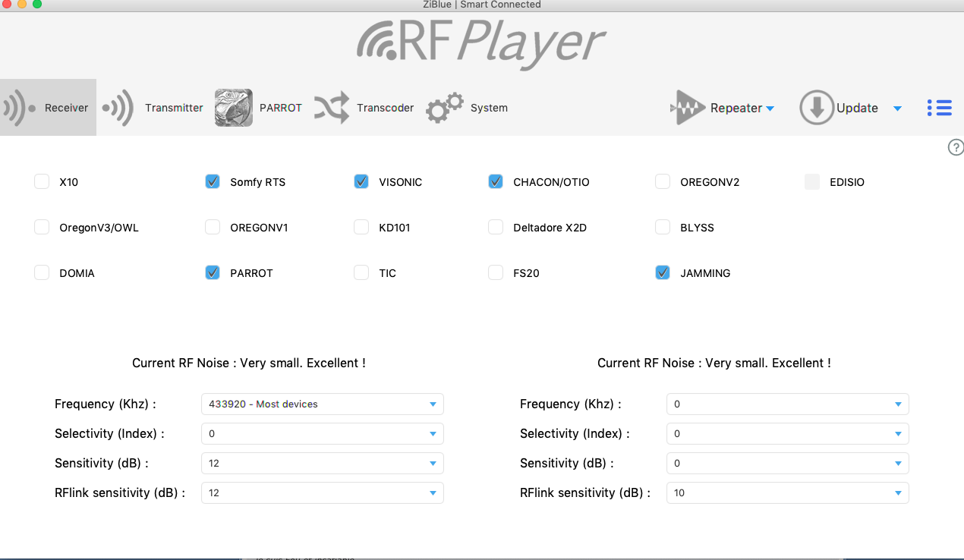Open the System settings tab
Image resolution: width=964 pixels, height=560 pixels.
coord(466,108)
